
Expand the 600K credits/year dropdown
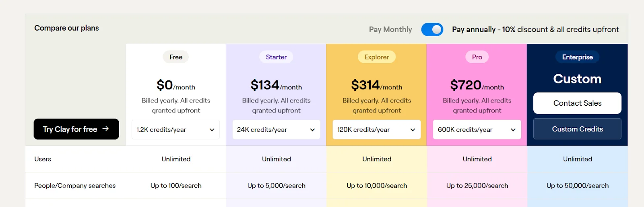click(477, 129)
